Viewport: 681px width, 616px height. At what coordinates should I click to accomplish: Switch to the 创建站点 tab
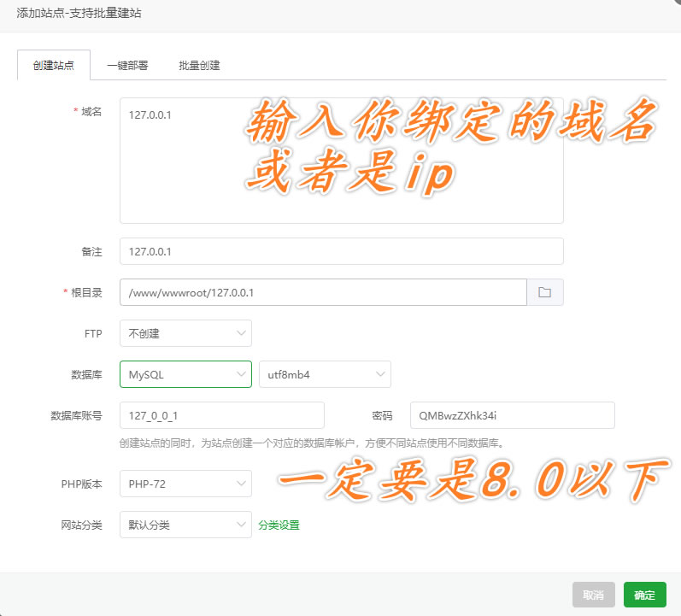coord(54,65)
